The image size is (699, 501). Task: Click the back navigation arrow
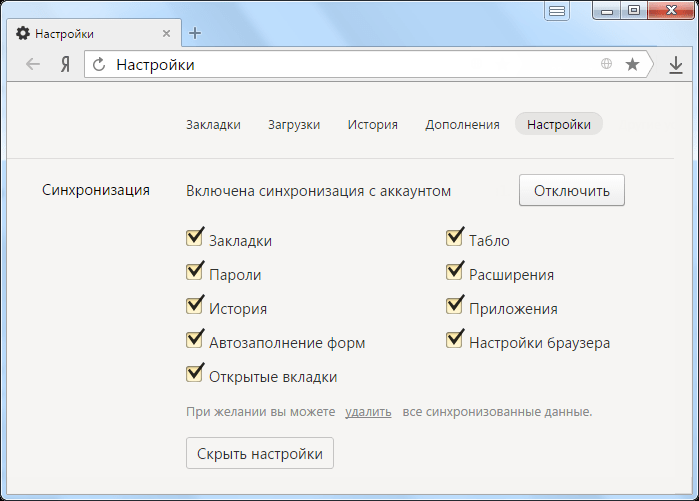(x=33, y=65)
